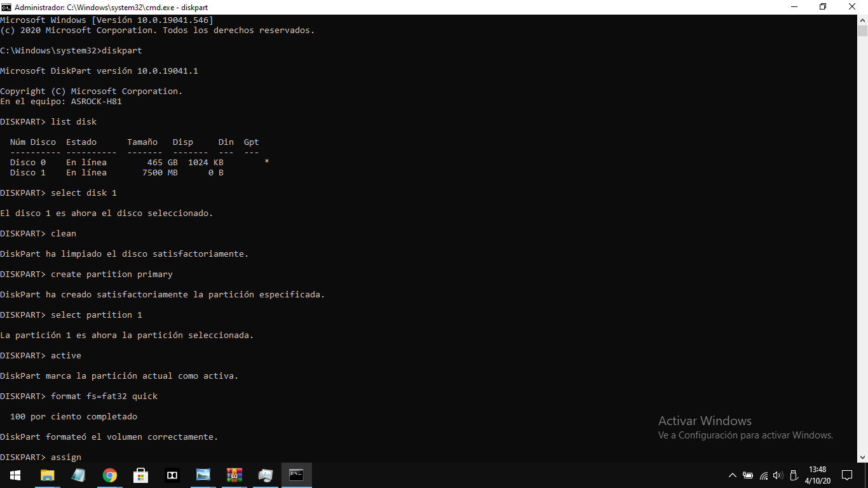Click '100 por ciento completado' text
Screen dimensions: 868x488
pyautogui.click(x=74, y=416)
